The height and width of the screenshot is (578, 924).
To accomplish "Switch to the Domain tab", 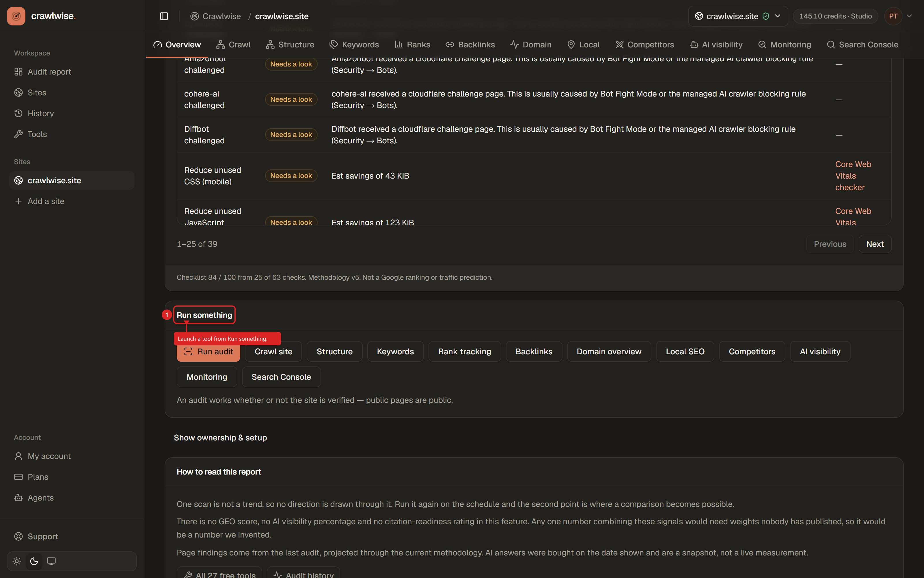I will [531, 45].
